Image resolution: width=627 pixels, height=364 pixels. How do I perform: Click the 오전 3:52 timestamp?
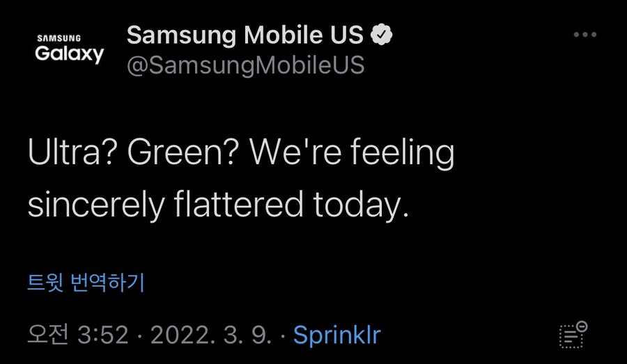78,335
